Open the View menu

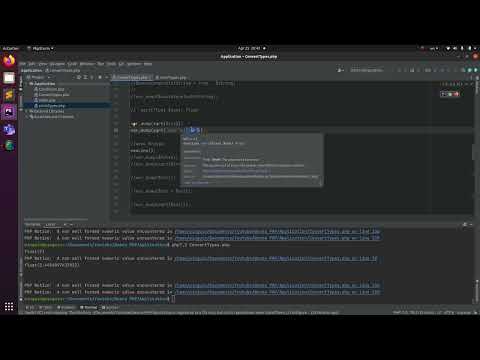pos(43,64)
